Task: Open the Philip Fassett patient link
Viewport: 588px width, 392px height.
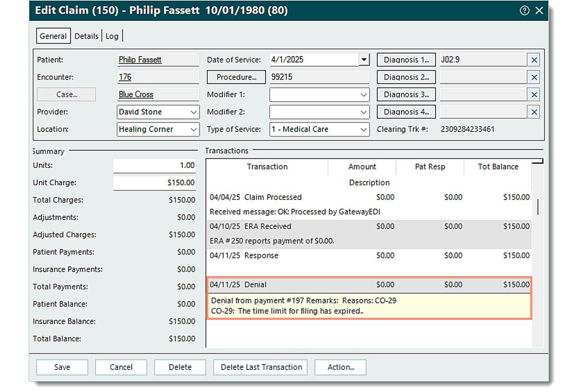Action: (140, 60)
